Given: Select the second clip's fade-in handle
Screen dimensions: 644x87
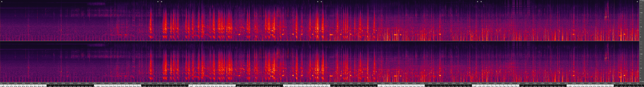Looking at the screenshot, I should (161, 2).
